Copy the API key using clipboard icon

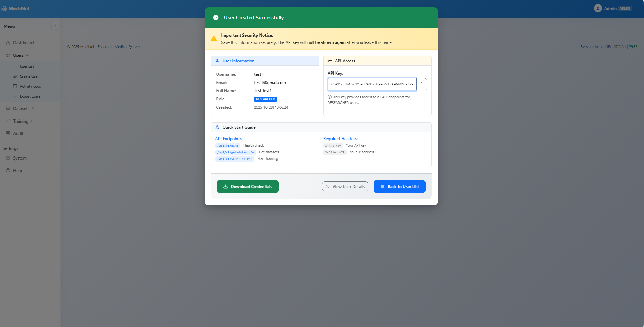[x=421, y=84]
